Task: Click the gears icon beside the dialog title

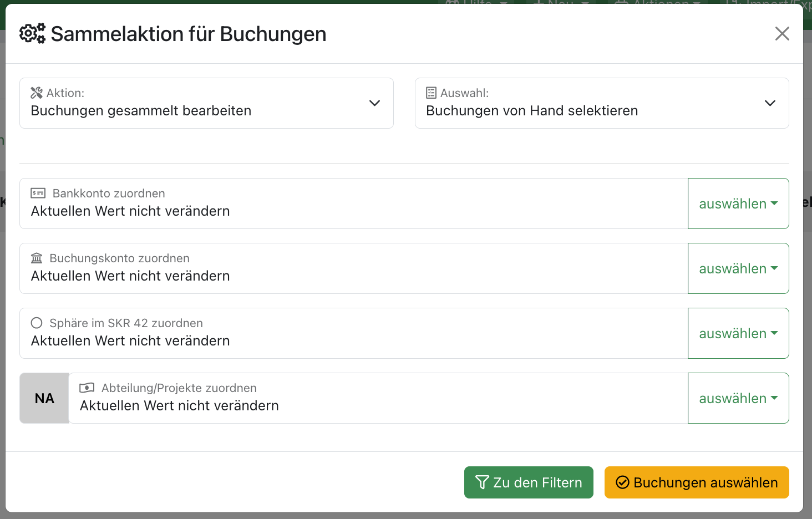Action: [32, 34]
